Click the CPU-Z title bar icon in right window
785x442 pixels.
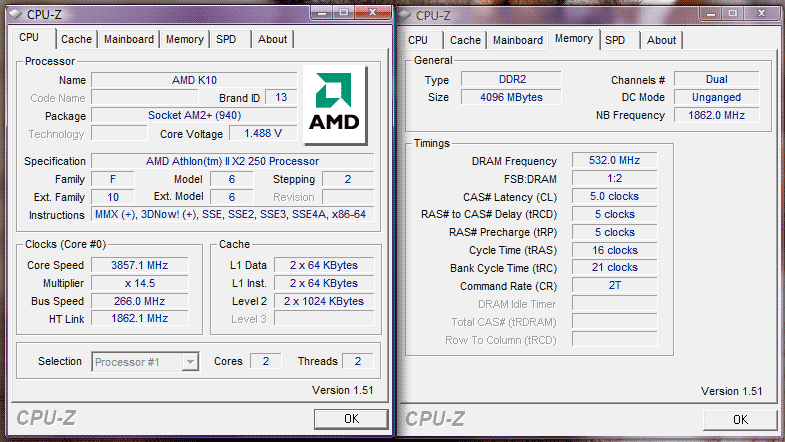405,15
